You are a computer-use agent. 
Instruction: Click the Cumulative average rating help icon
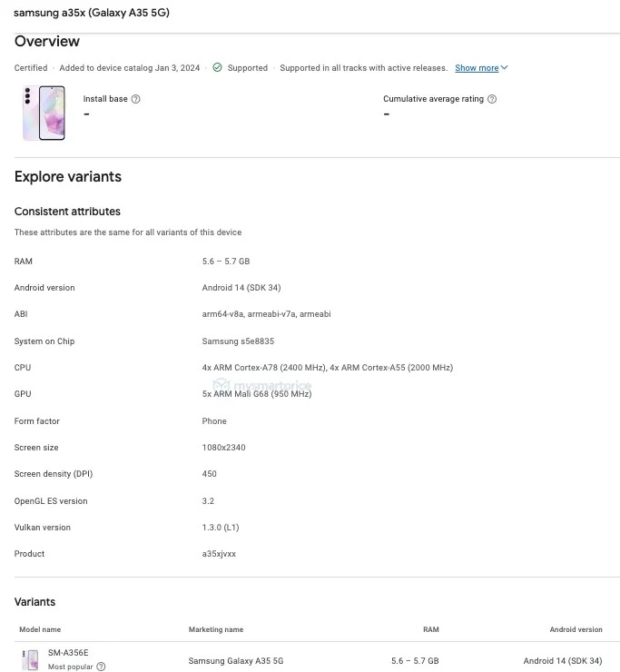(492, 99)
